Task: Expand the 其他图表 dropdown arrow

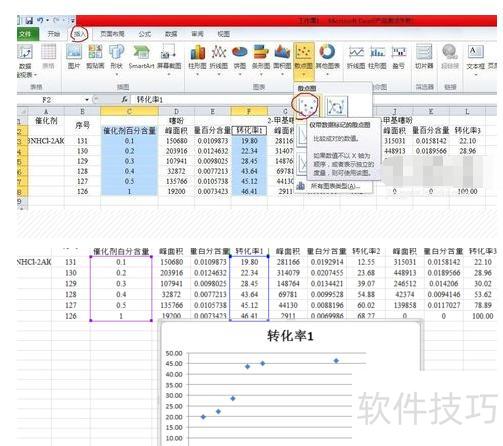Action: click(x=328, y=74)
